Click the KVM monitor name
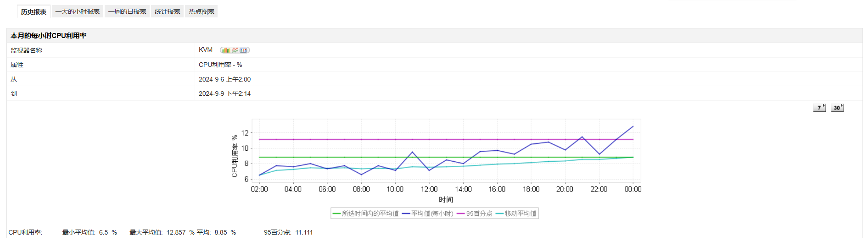Screen dimensions: 868x241 coord(206,50)
